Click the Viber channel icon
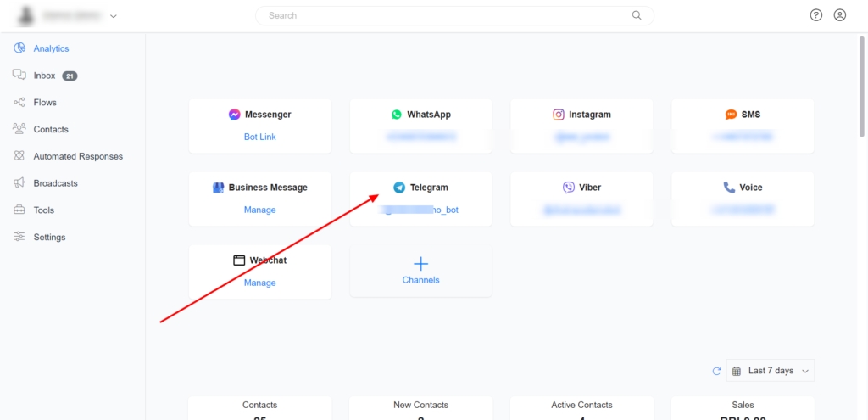 568,188
